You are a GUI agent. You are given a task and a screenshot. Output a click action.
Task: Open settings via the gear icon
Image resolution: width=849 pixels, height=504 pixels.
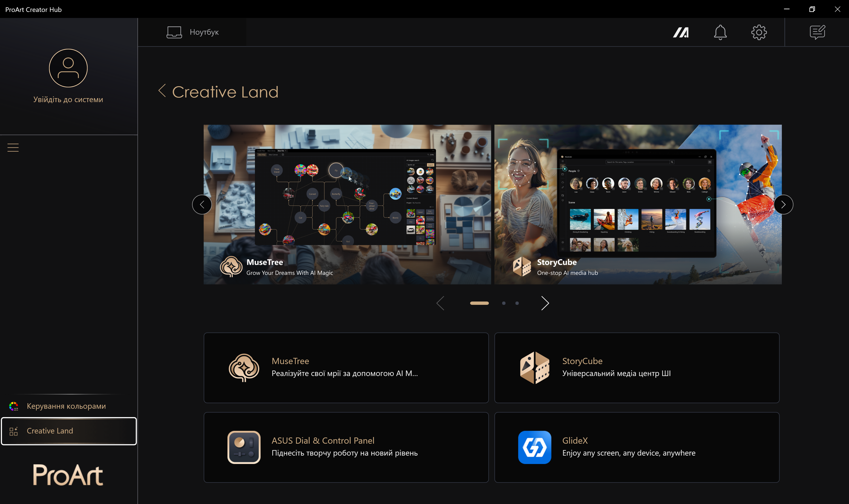pyautogui.click(x=759, y=32)
